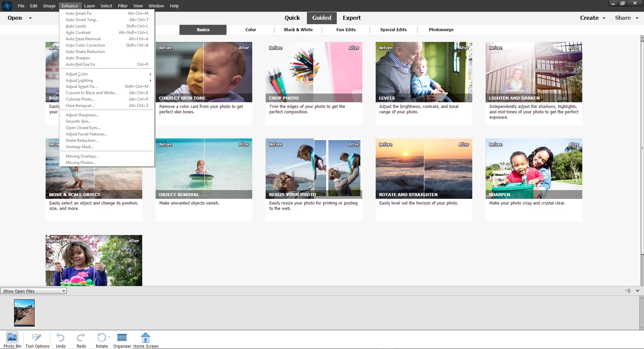
Task: Choose Open Closed Eyes menu entry
Action: coord(107,128)
